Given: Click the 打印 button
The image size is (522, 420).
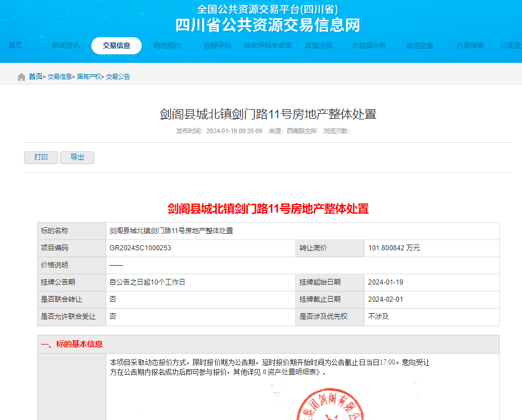Looking at the screenshot, I should click(41, 158).
